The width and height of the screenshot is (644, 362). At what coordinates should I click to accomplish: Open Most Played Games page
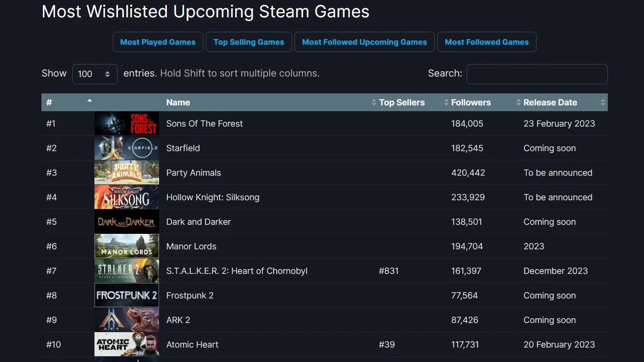tap(158, 42)
